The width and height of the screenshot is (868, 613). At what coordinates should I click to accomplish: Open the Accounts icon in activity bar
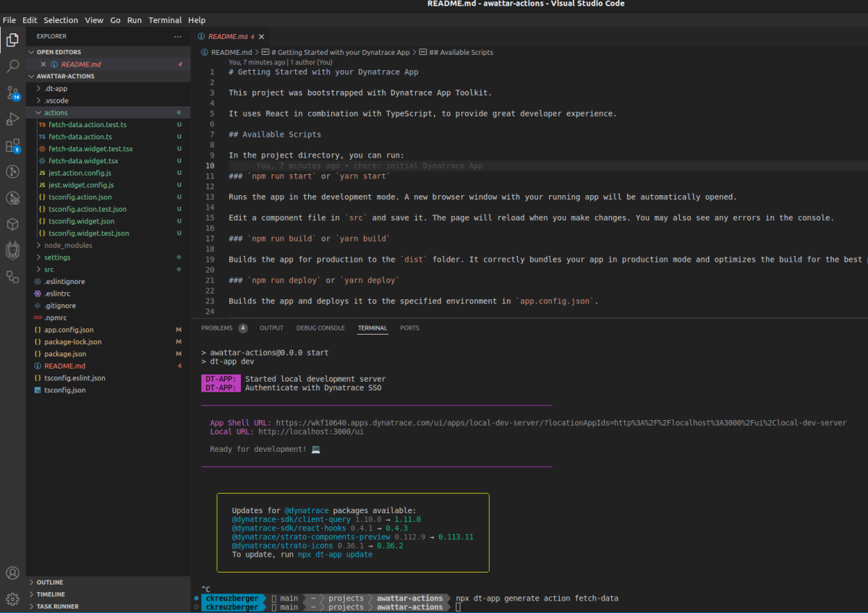tap(12, 573)
